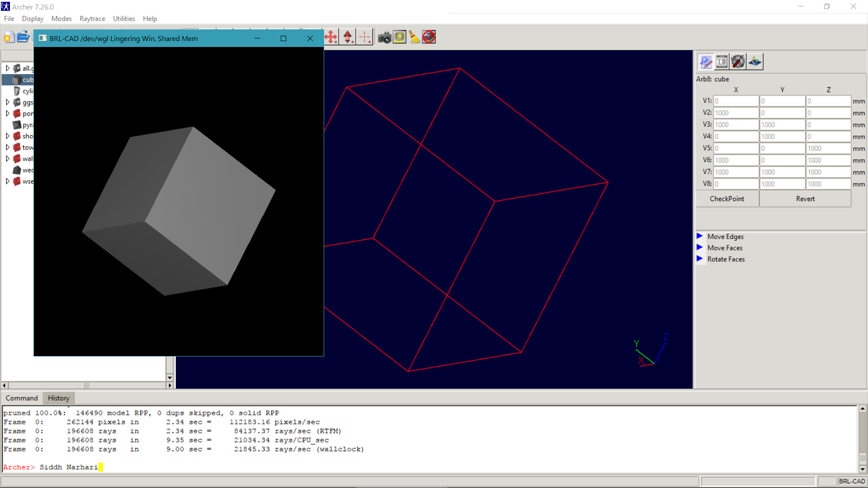This screenshot has width=868, height=488.
Task: Click the camera raytrace icon
Action: [x=384, y=37]
